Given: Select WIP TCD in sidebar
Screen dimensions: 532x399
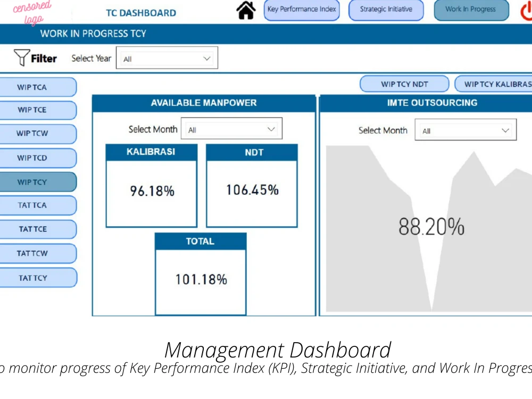Looking at the screenshot, I should pyautogui.click(x=38, y=158).
